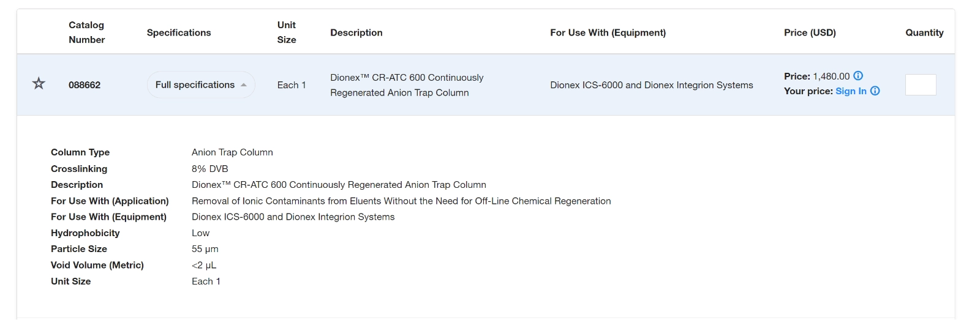Image resolution: width=980 pixels, height=320 pixels.
Task: Click the Specifications column header
Action: (x=179, y=32)
